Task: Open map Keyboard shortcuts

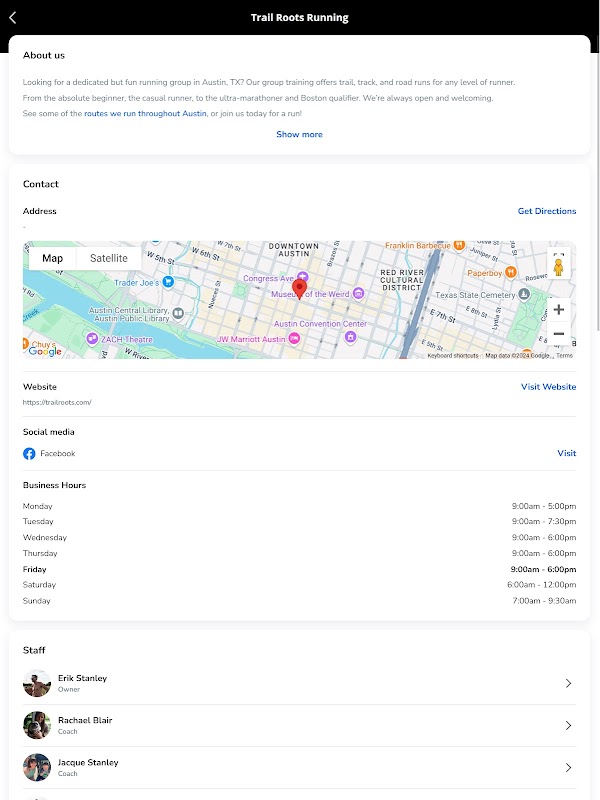Action: pos(452,356)
